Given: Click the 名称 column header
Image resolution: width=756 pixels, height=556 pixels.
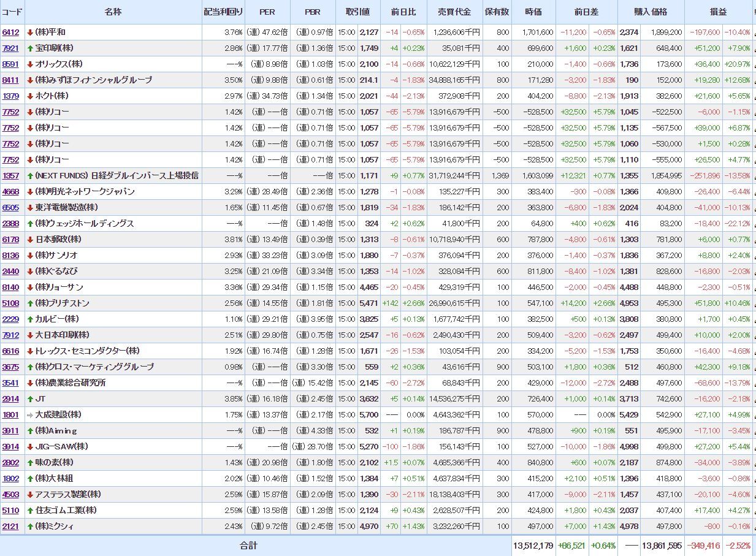Looking at the screenshot, I should pos(113,12).
